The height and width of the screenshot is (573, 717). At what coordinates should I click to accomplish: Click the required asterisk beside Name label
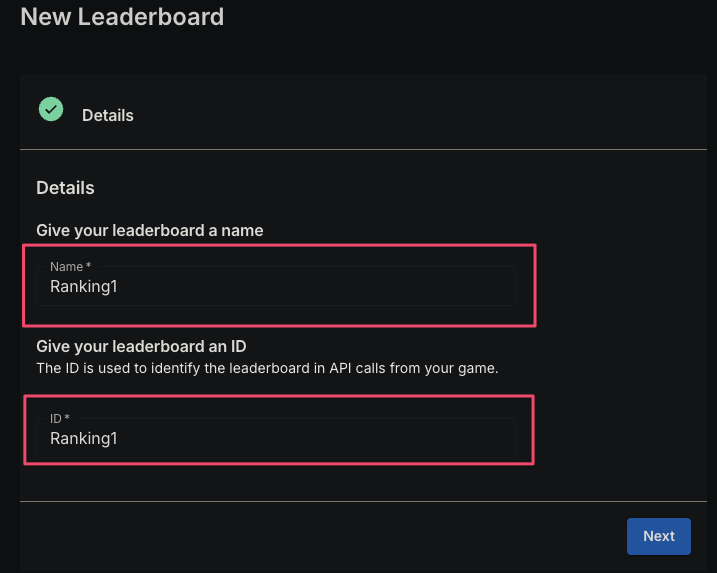[x=89, y=265]
